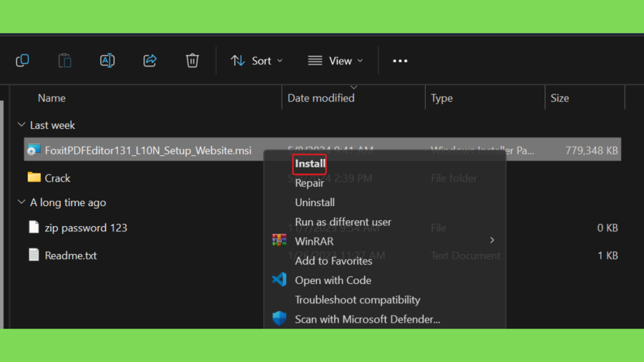Image resolution: width=644 pixels, height=362 pixels.
Task: Open the WinRAR submenu entry
Action: point(314,241)
